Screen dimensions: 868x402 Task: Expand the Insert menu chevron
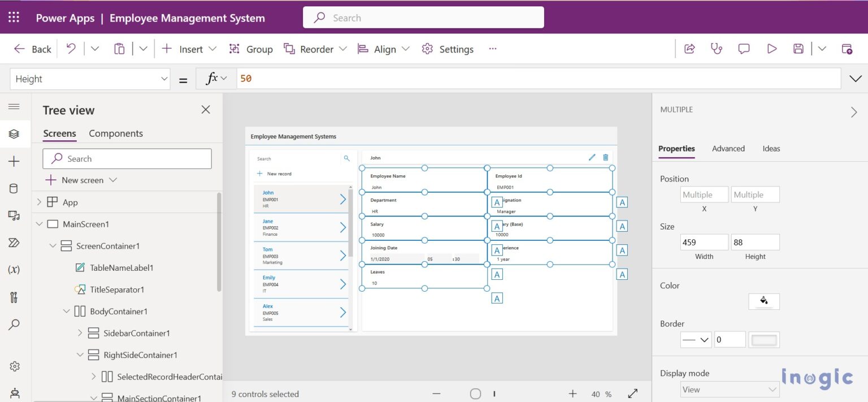212,49
